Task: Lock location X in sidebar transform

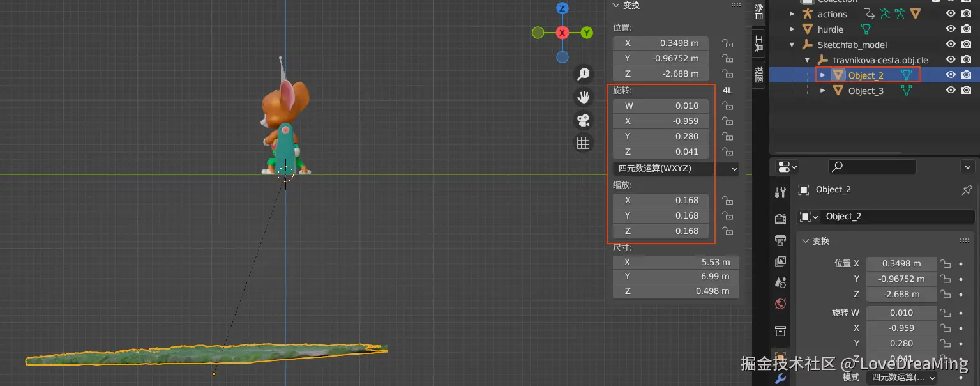Action: 727,43
